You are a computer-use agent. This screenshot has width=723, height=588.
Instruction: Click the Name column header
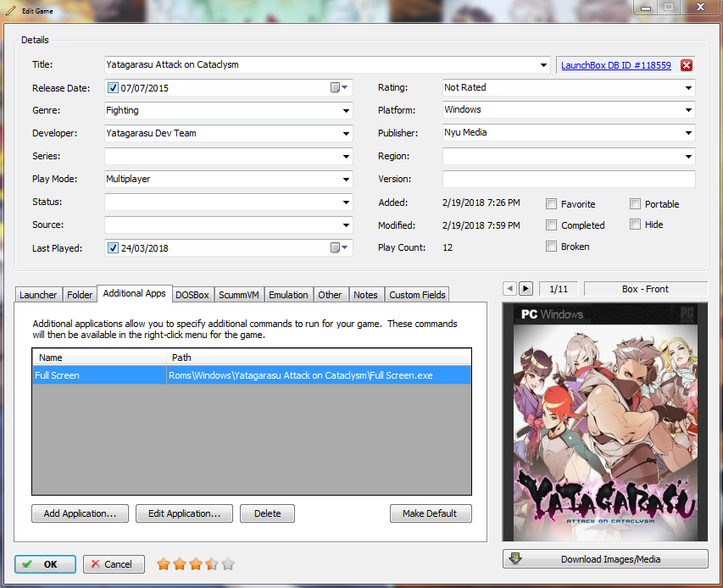[99, 358]
